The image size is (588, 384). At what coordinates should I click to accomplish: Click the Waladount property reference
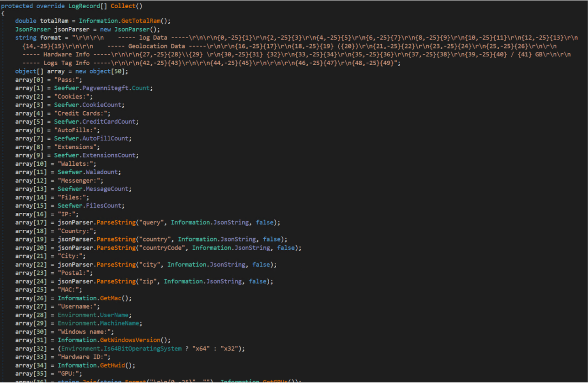(x=102, y=172)
